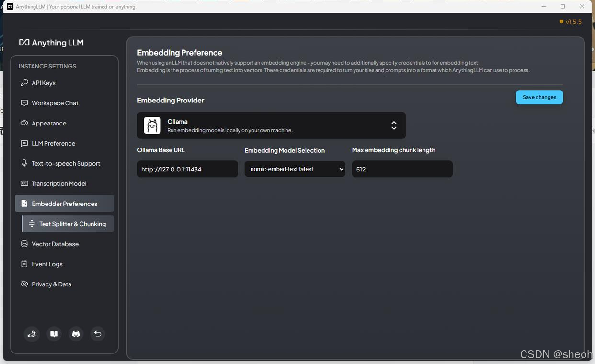Maximize the AnythingLLM window

[563, 6]
